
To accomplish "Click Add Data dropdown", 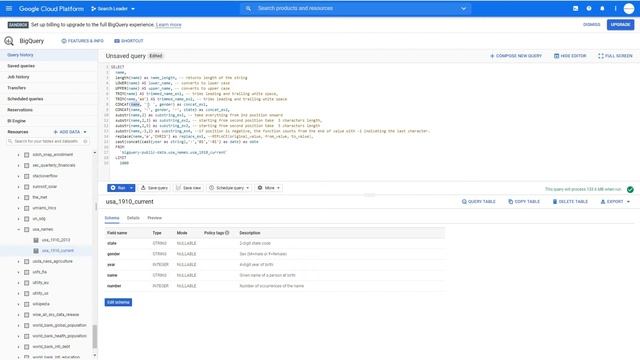I will (x=70, y=132).
